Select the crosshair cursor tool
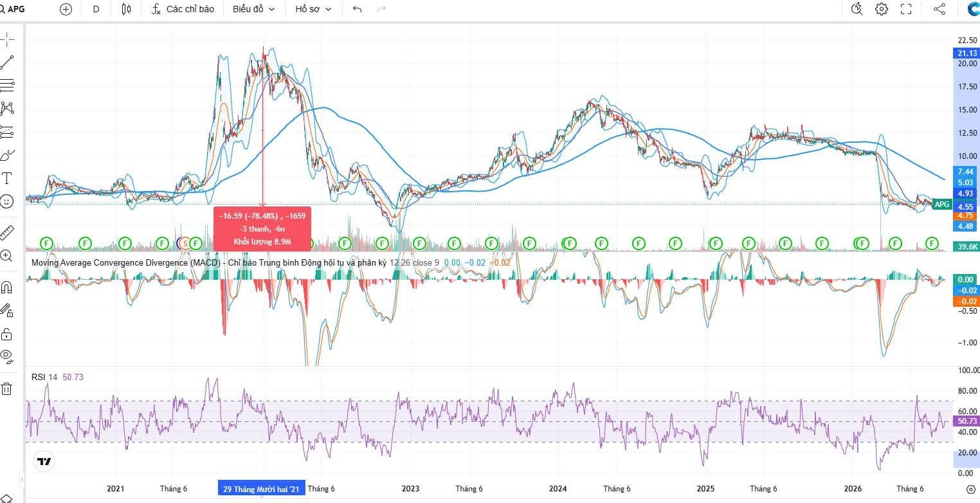980x503 pixels. point(6,39)
